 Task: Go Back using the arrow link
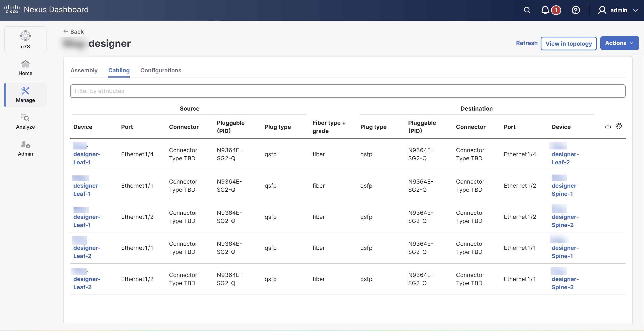point(74,31)
